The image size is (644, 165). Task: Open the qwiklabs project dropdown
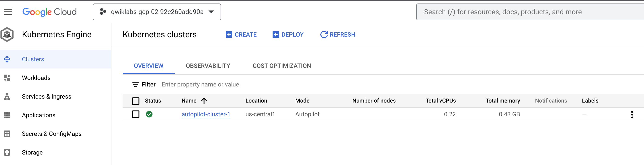[x=157, y=12]
